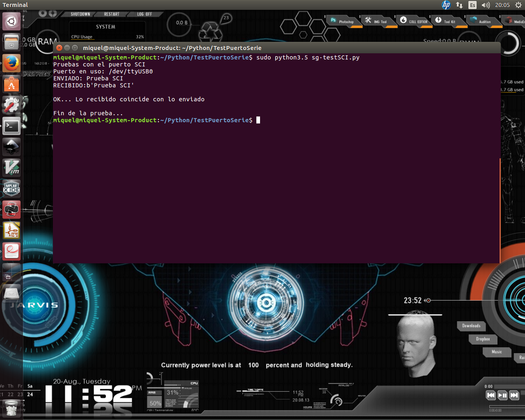
Task: Close the Terminal window
Action: pyautogui.click(x=59, y=48)
